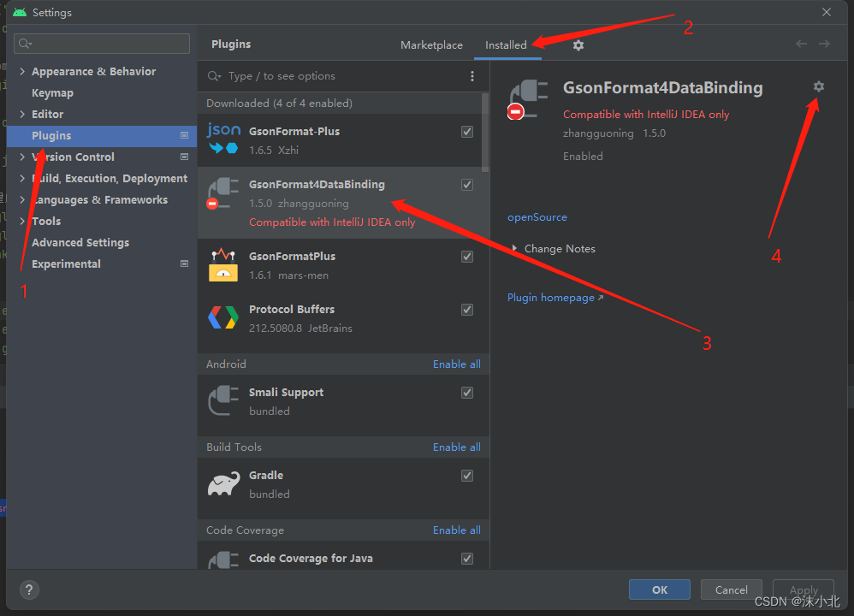Image resolution: width=854 pixels, height=616 pixels.
Task: Click the large plugin icon in details pane
Action: click(528, 99)
